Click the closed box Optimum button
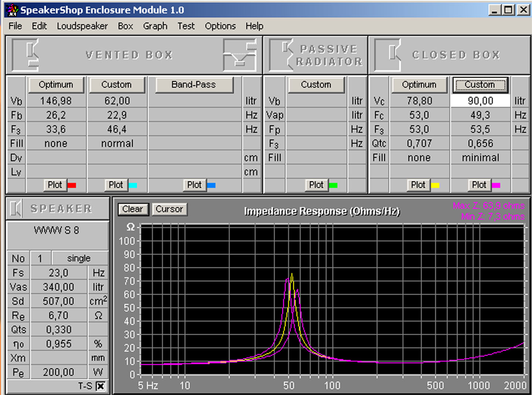This screenshot has width=532, height=395. 419,85
